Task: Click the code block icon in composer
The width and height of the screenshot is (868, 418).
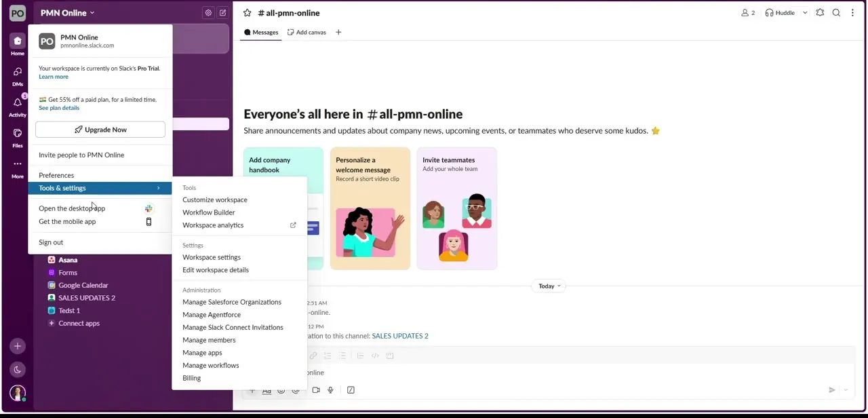Action: point(390,356)
